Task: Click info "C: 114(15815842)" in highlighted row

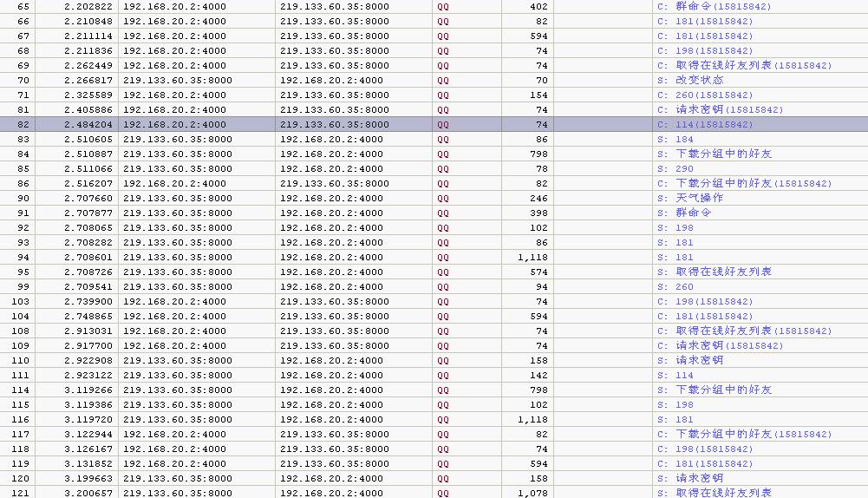Action: 705,125
